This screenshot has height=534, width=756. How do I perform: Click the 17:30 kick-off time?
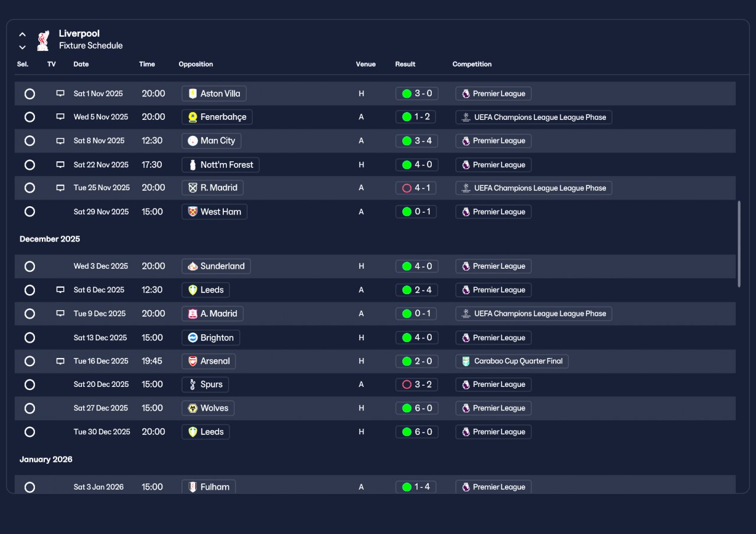coord(152,165)
